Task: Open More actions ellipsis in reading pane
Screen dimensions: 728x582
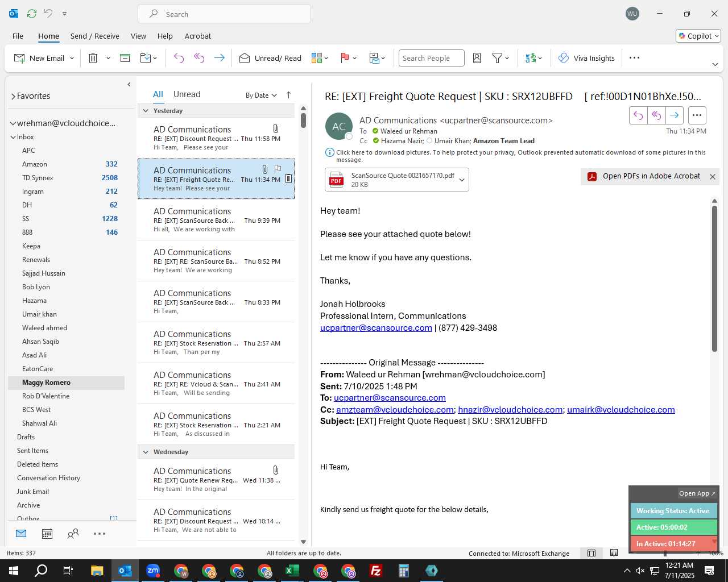Action: point(697,115)
